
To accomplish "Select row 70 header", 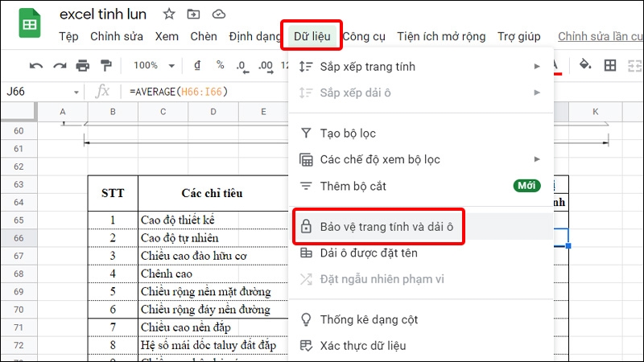I will pos(19,310).
